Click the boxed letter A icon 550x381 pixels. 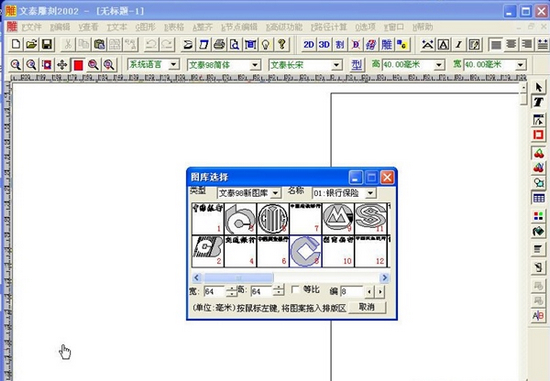click(x=443, y=44)
